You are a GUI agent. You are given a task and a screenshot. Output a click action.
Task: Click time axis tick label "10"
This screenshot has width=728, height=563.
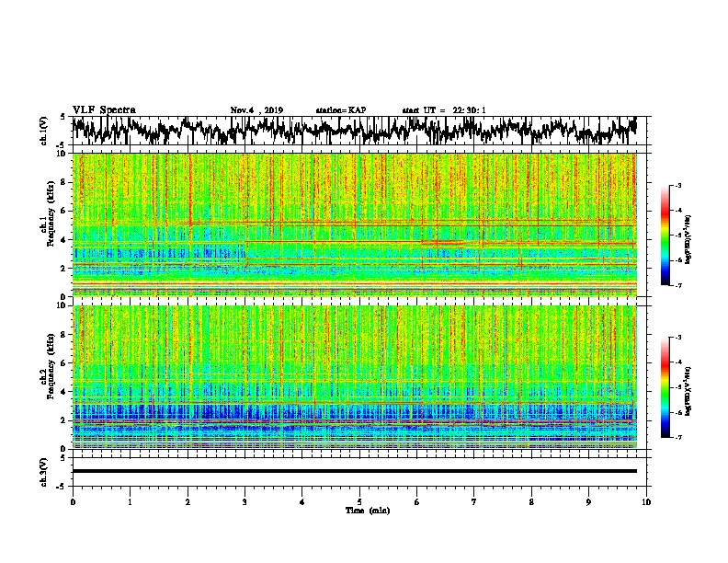pyautogui.click(x=646, y=502)
